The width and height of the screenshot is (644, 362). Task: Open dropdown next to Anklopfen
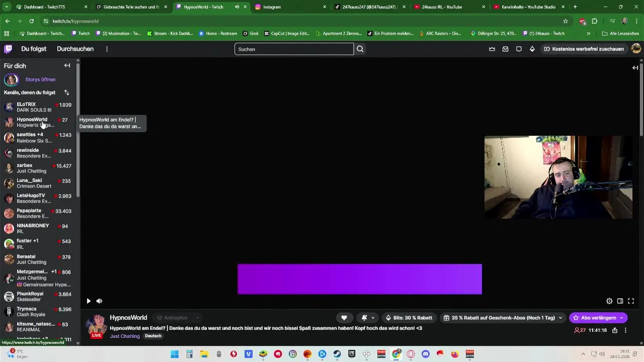(197, 318)
